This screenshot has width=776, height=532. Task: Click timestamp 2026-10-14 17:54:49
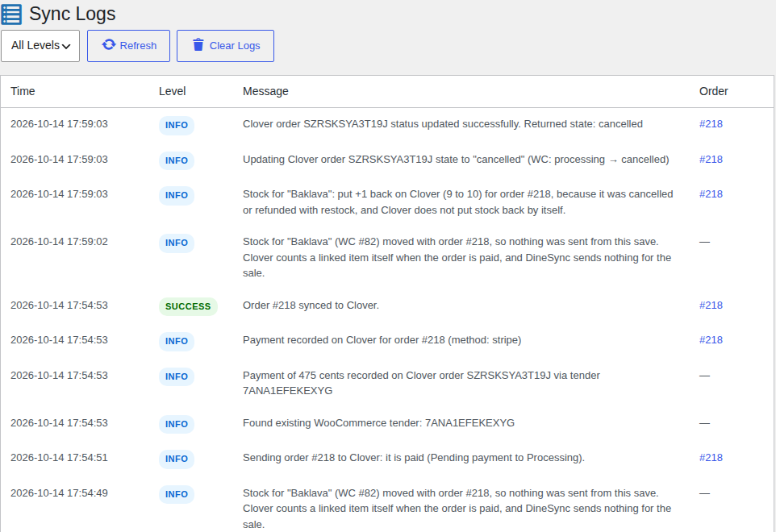59,493
